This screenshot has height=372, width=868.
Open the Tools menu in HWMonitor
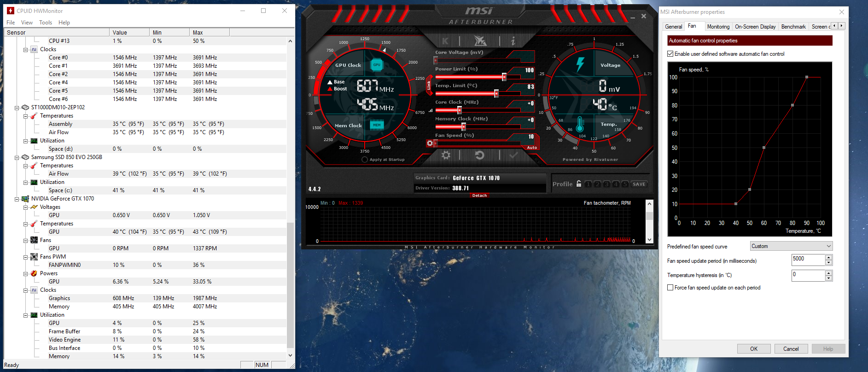coord(46,23)
